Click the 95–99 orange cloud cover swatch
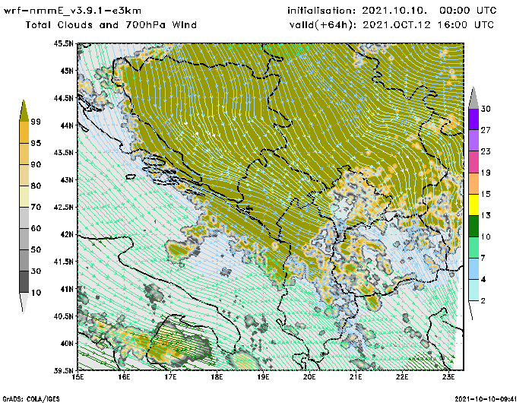This screenshot has height=403, width=532. [24, 132]
